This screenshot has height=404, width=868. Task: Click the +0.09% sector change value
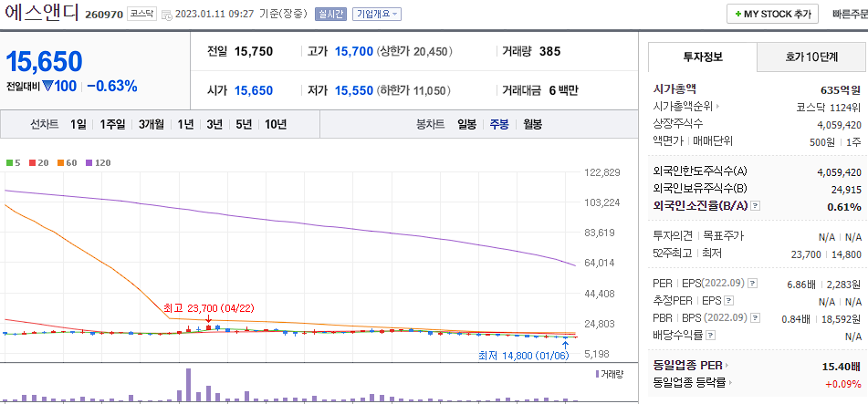point(842,384)
